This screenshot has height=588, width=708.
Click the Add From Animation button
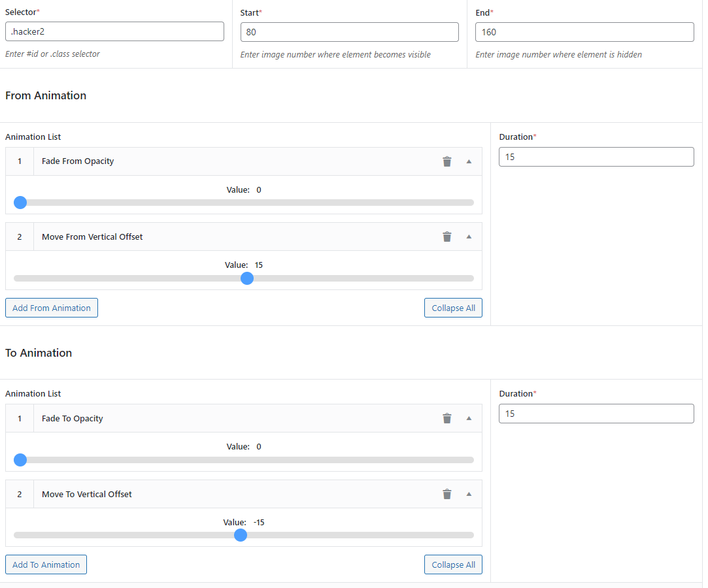point(52,308)
